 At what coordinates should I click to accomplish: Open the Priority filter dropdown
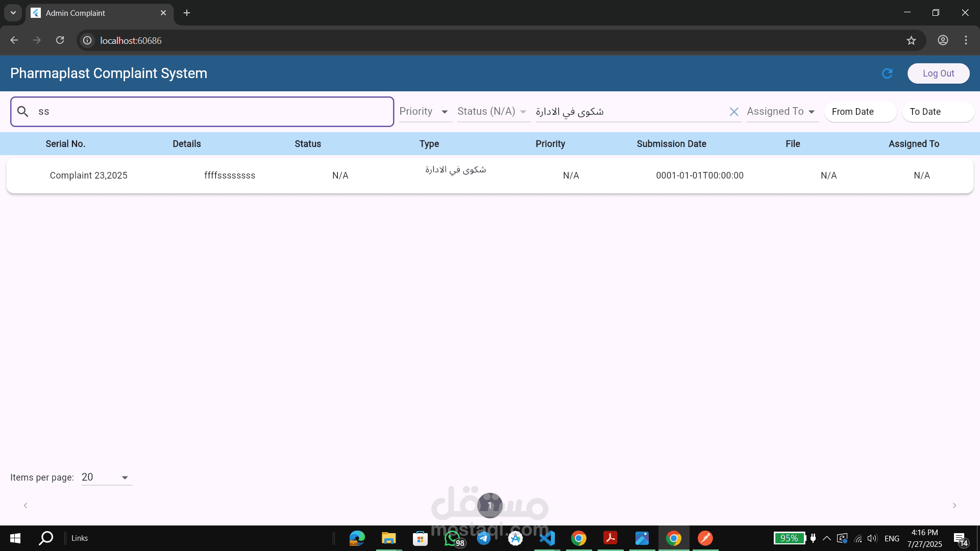pyautogui.click(x=425, y=112)
